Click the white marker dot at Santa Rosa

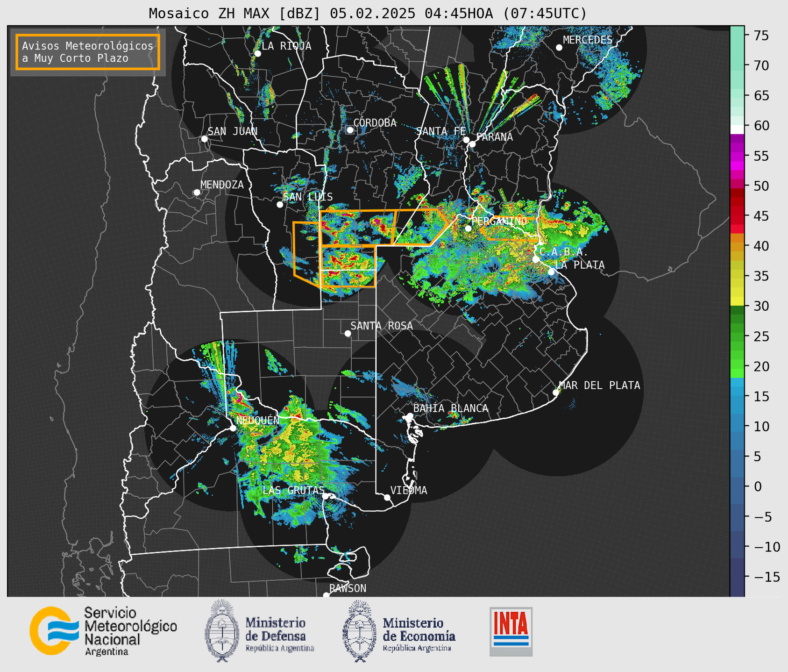tap(348, 333)
